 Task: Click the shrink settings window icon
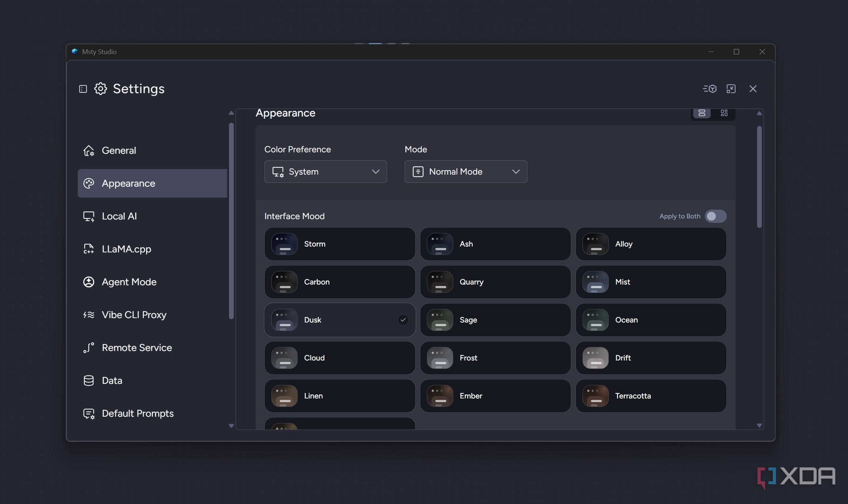[x=731, y=89]
